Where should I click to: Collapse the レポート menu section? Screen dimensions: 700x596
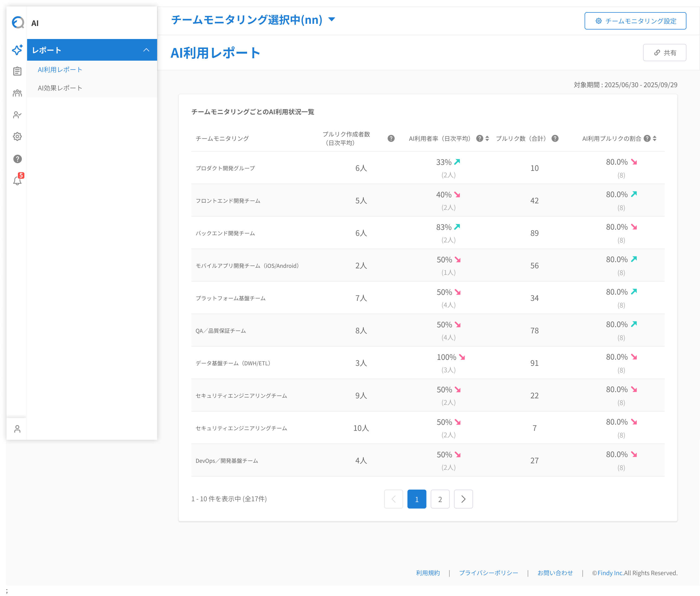tap(146, 50)
